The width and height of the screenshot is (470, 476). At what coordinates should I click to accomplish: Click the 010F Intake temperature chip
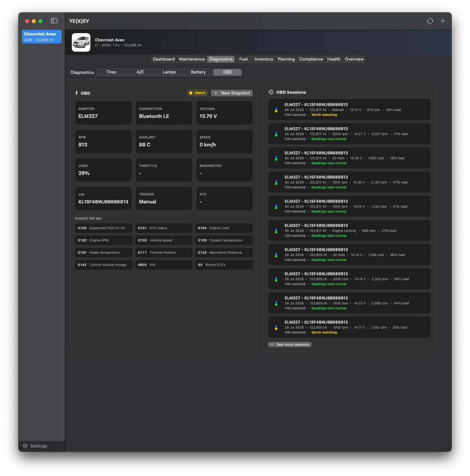click(104, 252)
